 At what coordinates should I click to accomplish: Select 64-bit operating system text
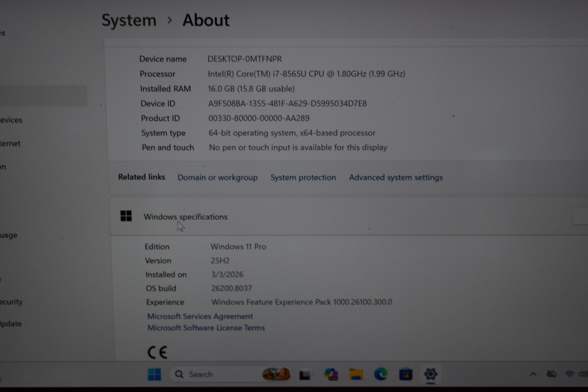tap(292, 133)
